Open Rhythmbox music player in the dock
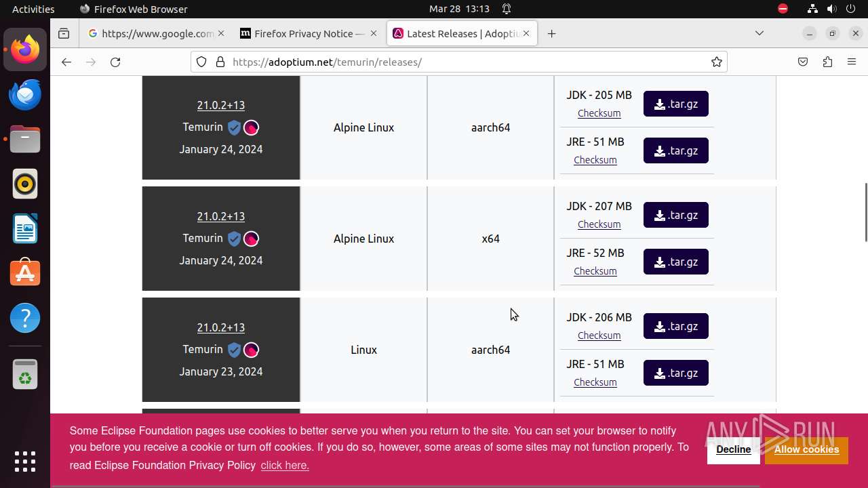868x488 pixels. [25, 184]
